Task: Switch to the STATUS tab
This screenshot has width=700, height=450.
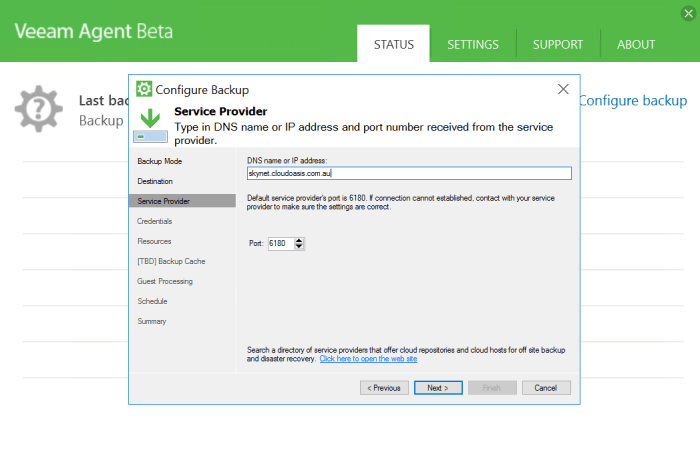Action: pos(393,44)
